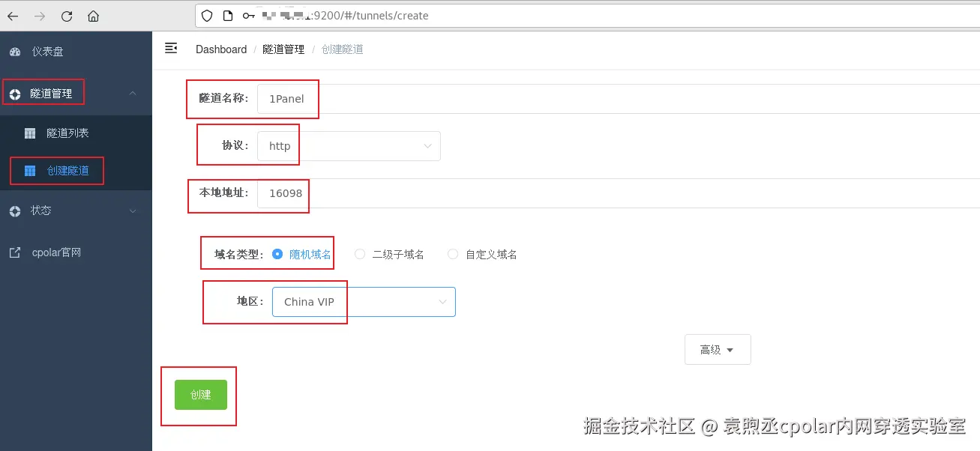Click the 隧道名称 input field
980x451 pixels.
tap(619, 99)
